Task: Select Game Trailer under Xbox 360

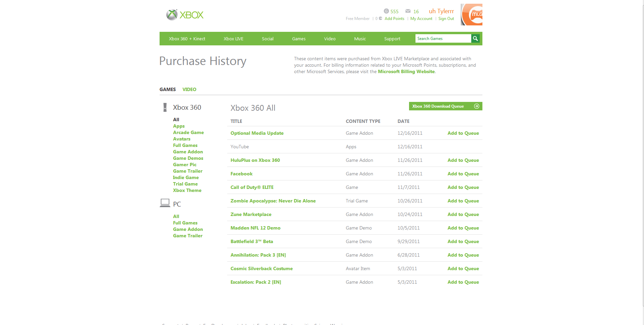Action: pos(188,171)
